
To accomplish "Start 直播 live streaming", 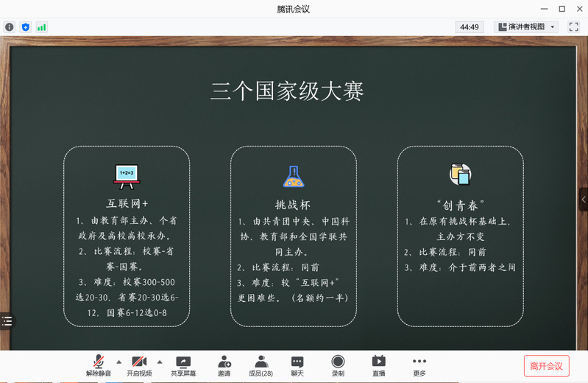I will point(378,365).
